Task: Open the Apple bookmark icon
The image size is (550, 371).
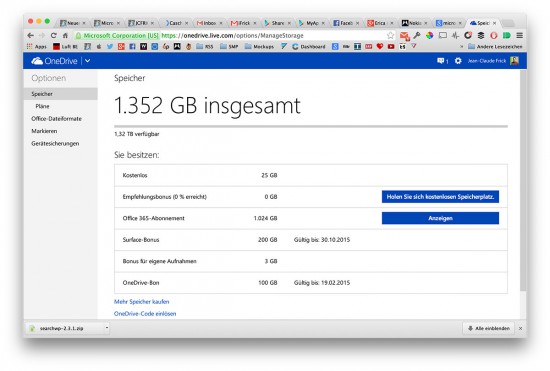Action: [x=99, y=46]
